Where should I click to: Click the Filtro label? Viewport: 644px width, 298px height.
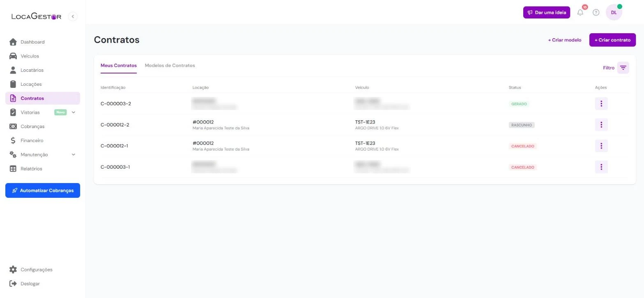pyautogui.click(x=609, y=68)
